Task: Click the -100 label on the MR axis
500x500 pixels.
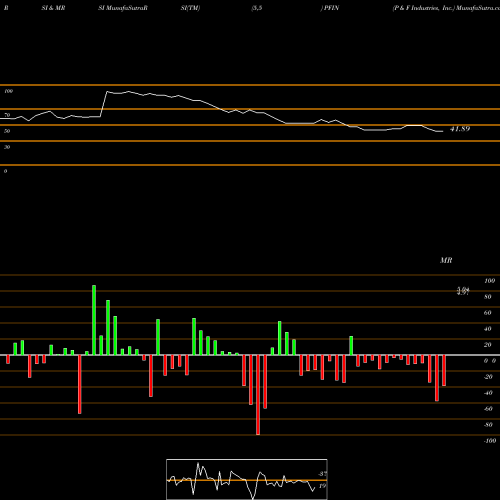Action: point(489,441)
